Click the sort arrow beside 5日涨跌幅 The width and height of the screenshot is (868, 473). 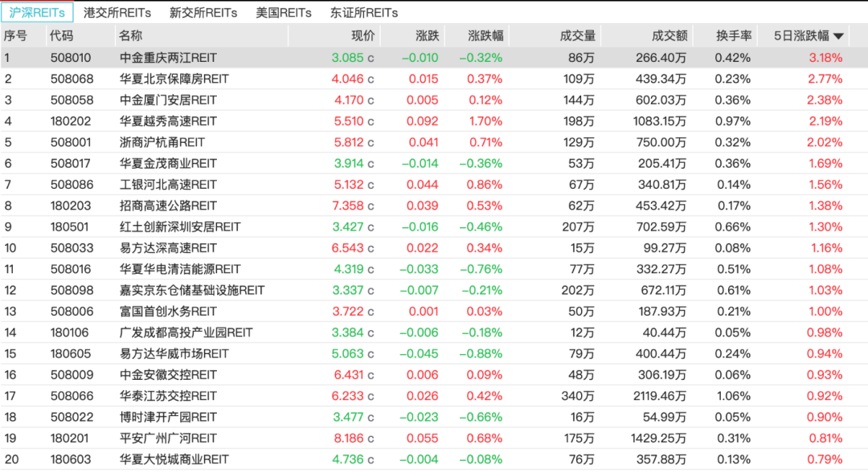(838, 36)
